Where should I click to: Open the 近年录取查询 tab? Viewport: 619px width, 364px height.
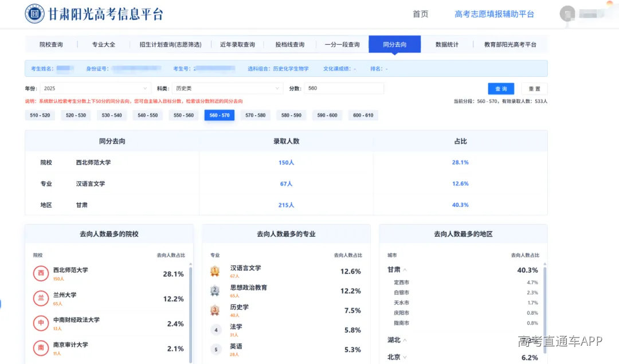pyautogui.click(x=237, y=45)
